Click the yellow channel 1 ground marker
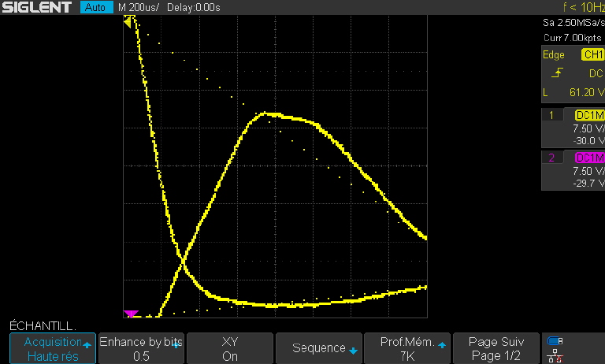 point(128,22)
